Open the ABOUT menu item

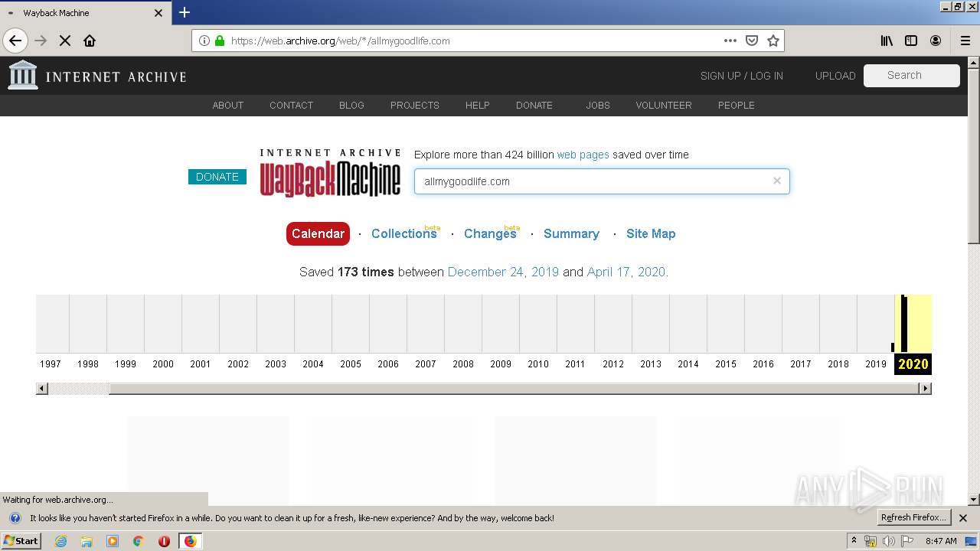pyautogui.click(x=228, y=106)
